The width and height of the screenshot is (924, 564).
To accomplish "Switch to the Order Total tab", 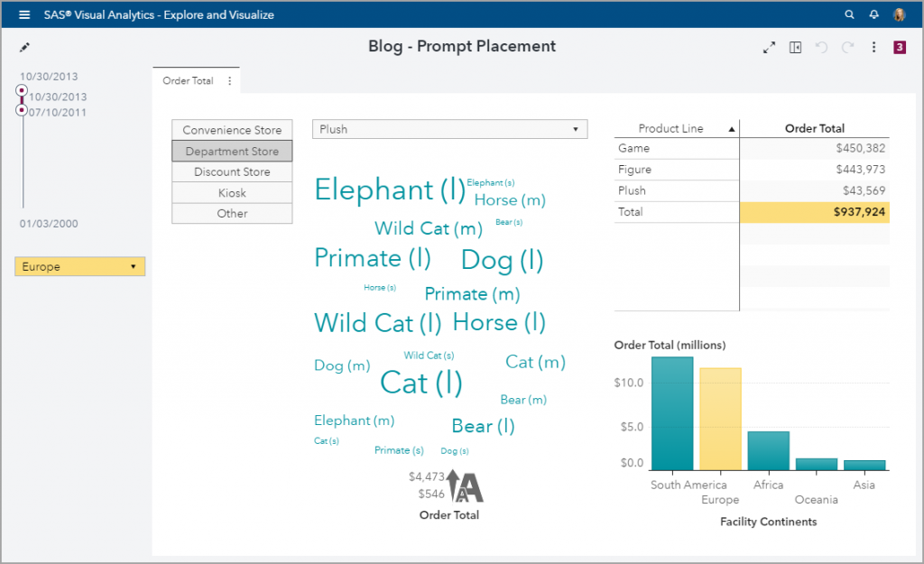I will click(x=188, y=81).
